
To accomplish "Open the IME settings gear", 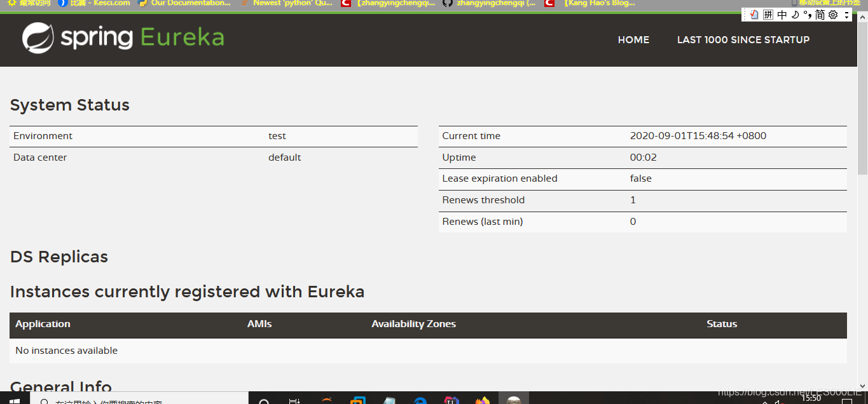I will pyautogui.click(x=833, y=15).
